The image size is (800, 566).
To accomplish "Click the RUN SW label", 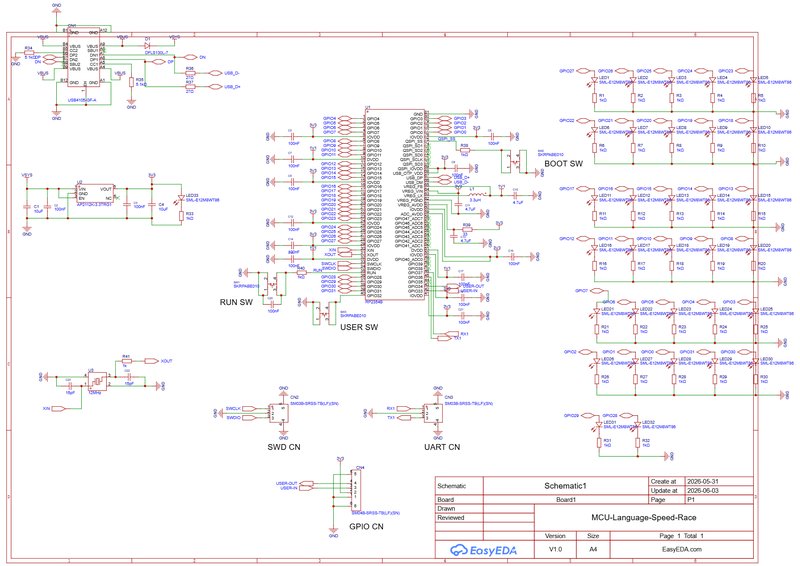I will pyautogui.click(x=236, y=302).
